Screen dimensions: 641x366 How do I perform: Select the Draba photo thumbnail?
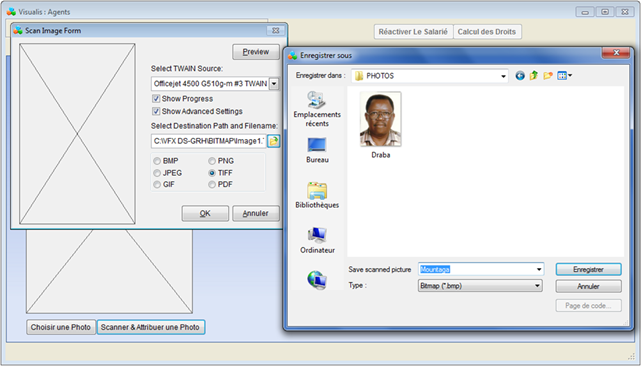click(381, 119)
